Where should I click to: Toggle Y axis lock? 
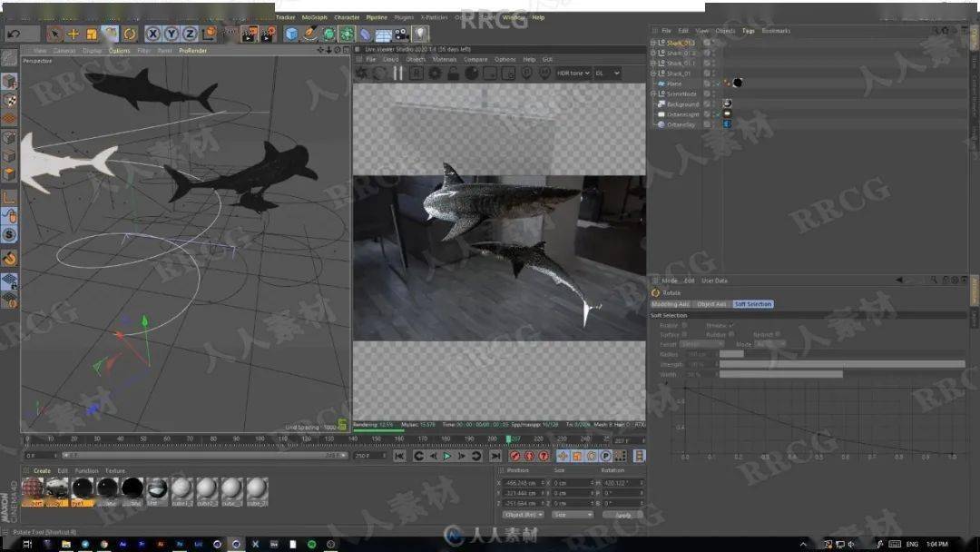point(171,34)
